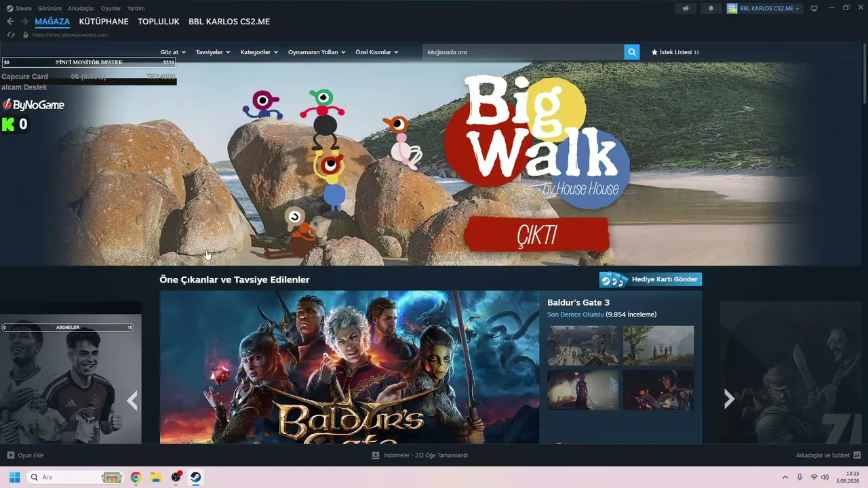Open the Yardım menu
868x488 pixels.
pos(136,8)
